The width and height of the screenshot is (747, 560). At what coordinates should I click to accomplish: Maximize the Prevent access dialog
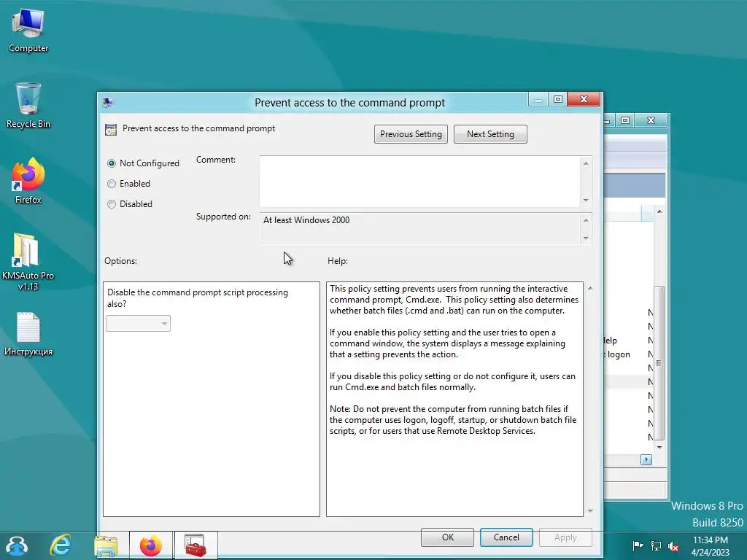tap(558, 99)
